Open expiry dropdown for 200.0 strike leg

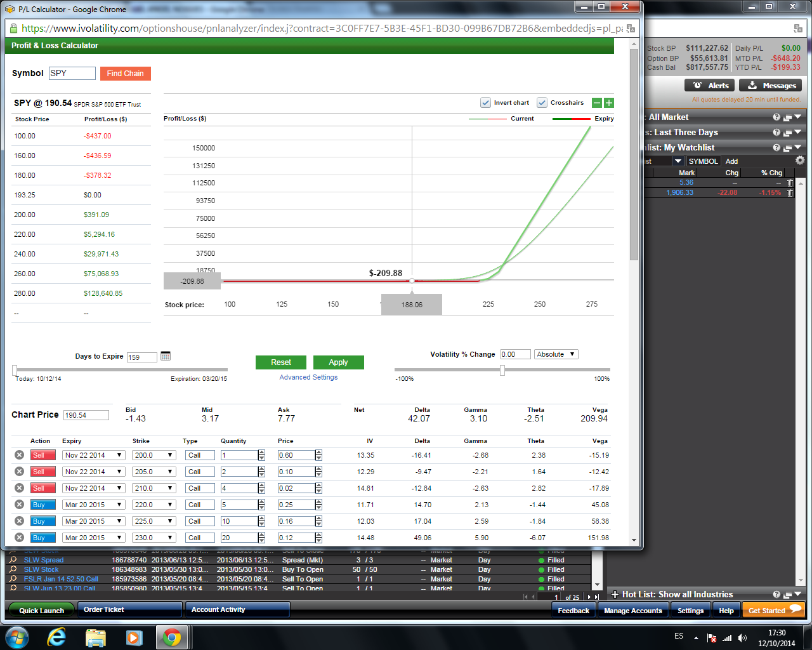94,455
